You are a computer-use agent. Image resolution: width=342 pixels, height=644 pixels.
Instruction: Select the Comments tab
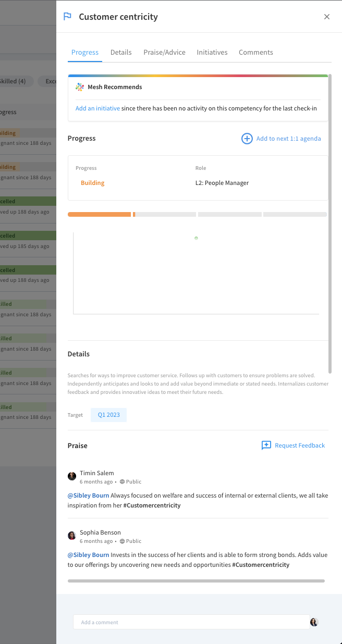point(256,52)
